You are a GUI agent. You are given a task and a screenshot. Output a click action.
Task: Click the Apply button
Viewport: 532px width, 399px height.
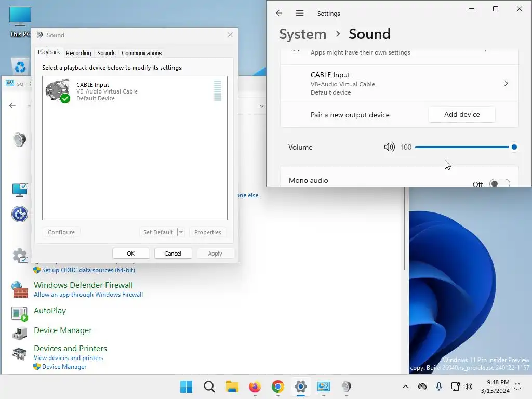(215, 254)
